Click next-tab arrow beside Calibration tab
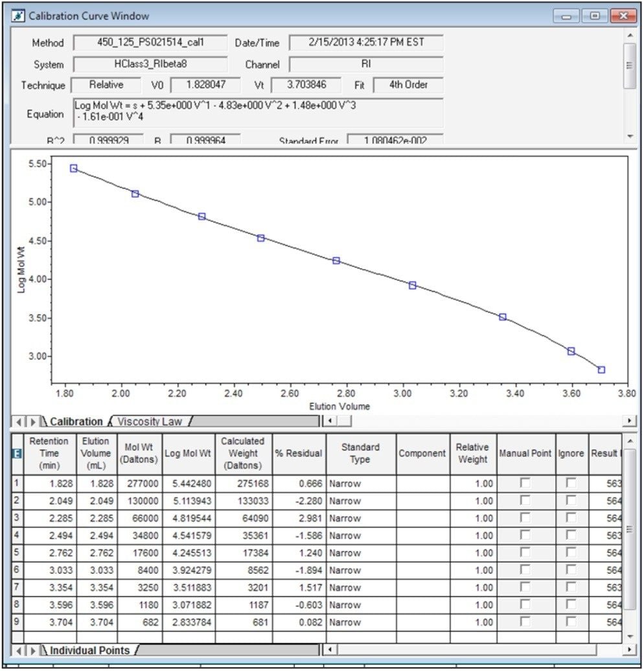The width and height of the screenshot is (644, 671). click(x=32, y=422)
